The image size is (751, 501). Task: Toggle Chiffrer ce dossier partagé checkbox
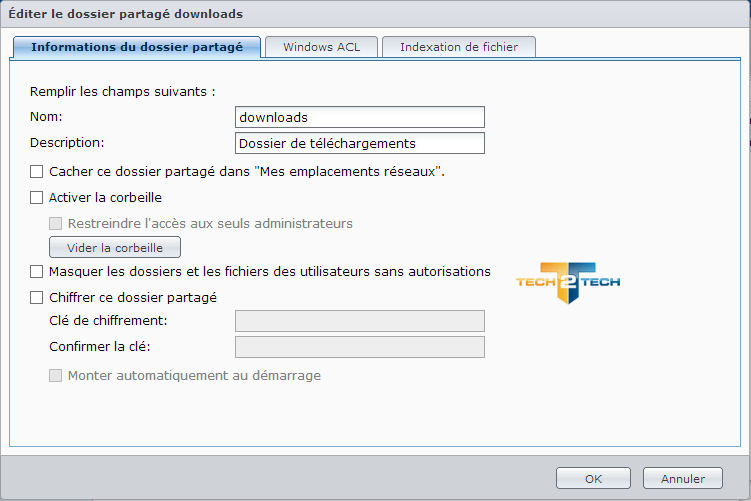click(x=36, y=297)
